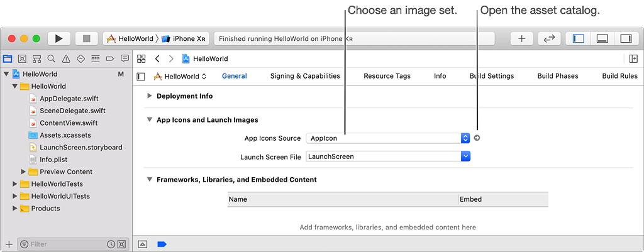
Task: Open the Issue navigator warning icon
Action: [66, 58]
